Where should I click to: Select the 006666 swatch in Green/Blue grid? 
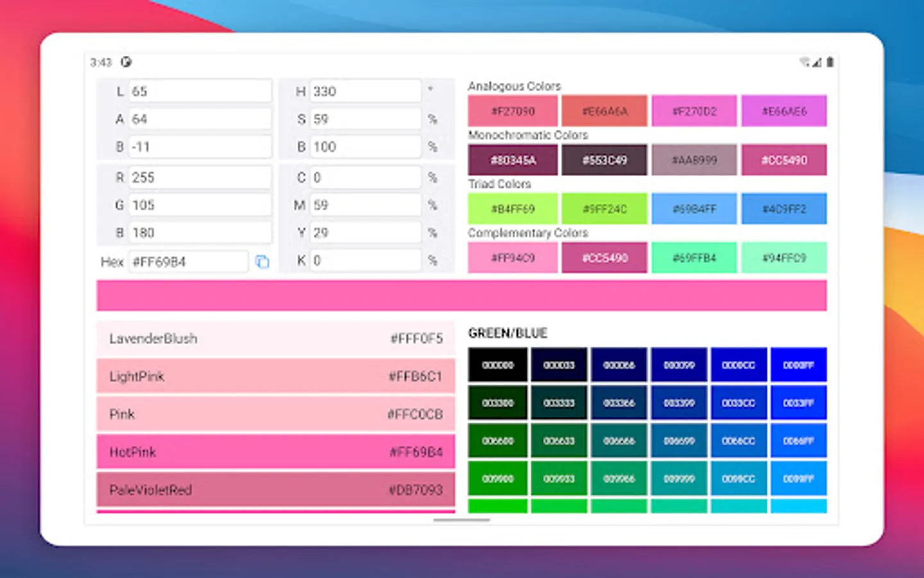click(x=619, y=441)
